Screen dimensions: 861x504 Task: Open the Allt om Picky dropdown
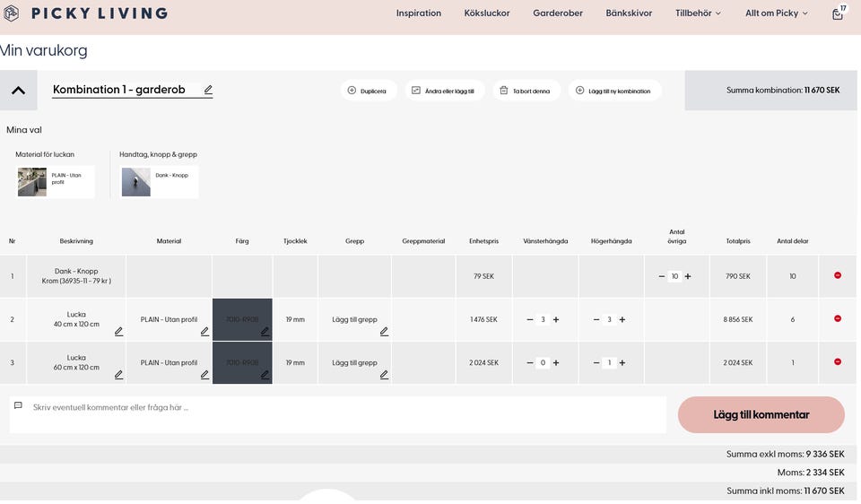coord(776,13)
